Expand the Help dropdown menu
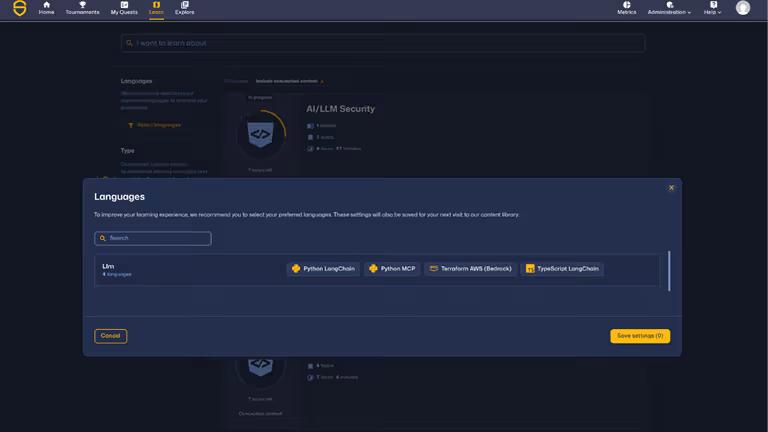 coord(713,8)
